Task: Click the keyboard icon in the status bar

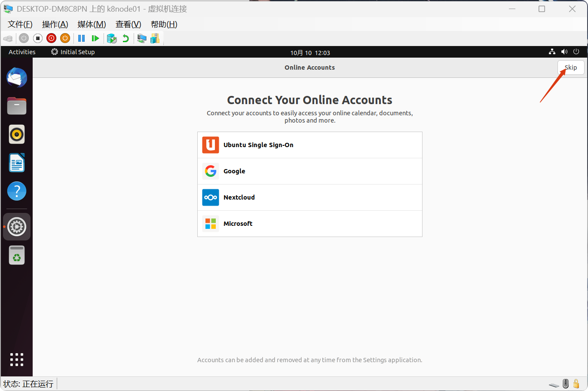Action: 554,385
